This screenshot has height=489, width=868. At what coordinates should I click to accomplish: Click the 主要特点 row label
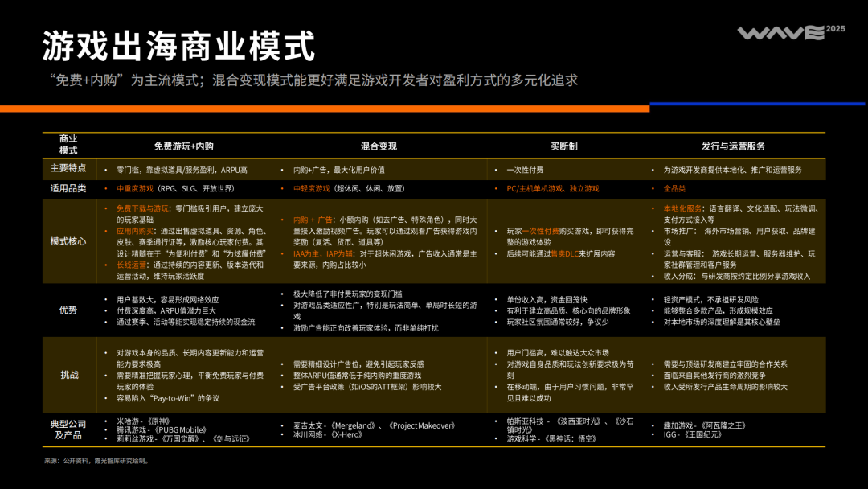[68, 170]
